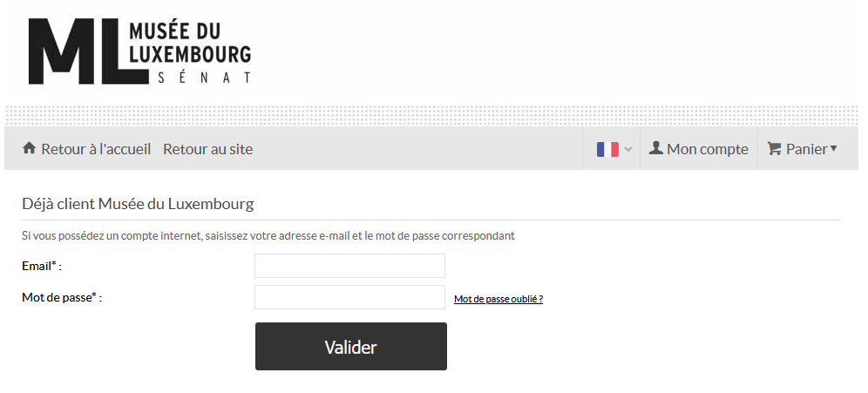Viewport: 868px width, 393px height.
Task: Click the Email* field label
Action: pyautogui.click(x=42, y=267)
